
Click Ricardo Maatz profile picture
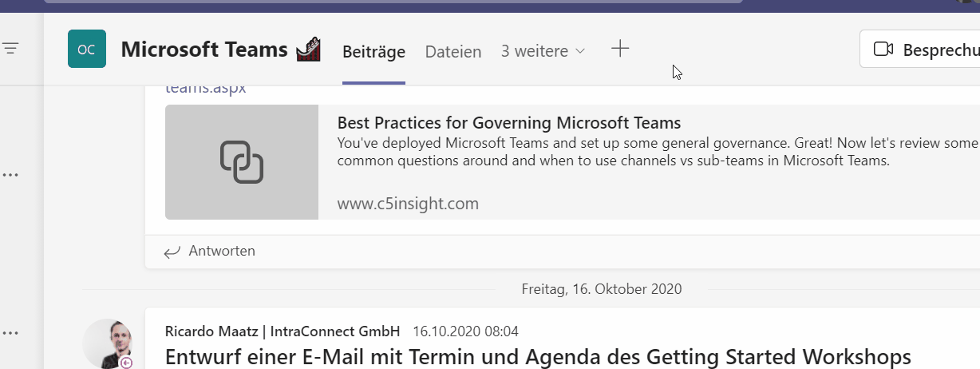(x=107, y=343)
